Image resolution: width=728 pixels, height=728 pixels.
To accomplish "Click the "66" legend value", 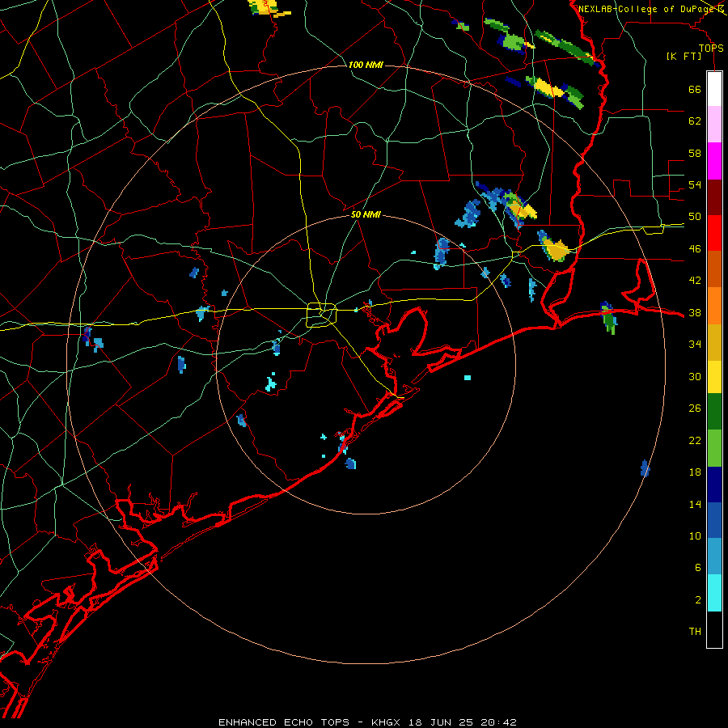I will point(695,89).
